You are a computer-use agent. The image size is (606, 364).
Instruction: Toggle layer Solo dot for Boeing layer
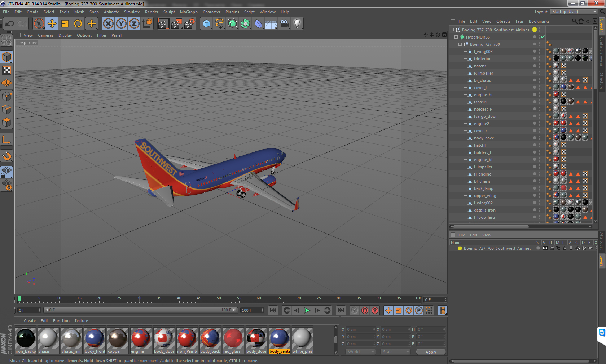pyautogui.click(x=538, y=248)
